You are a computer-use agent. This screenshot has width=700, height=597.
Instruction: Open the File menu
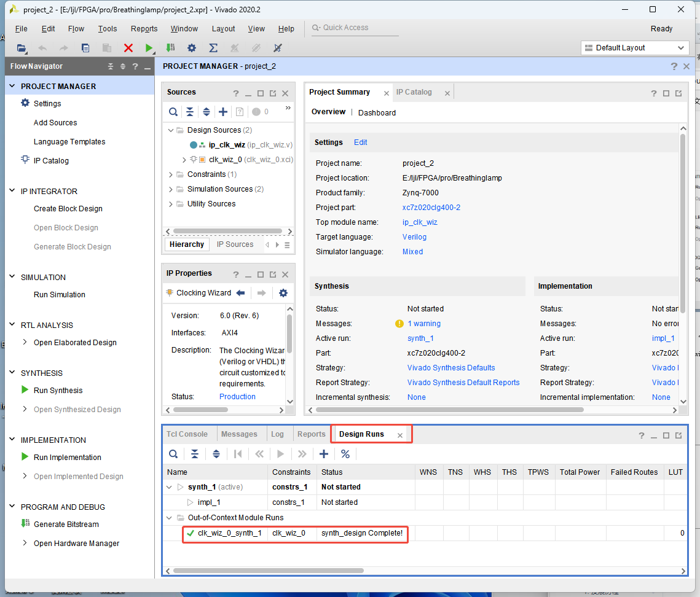(21, 28)
